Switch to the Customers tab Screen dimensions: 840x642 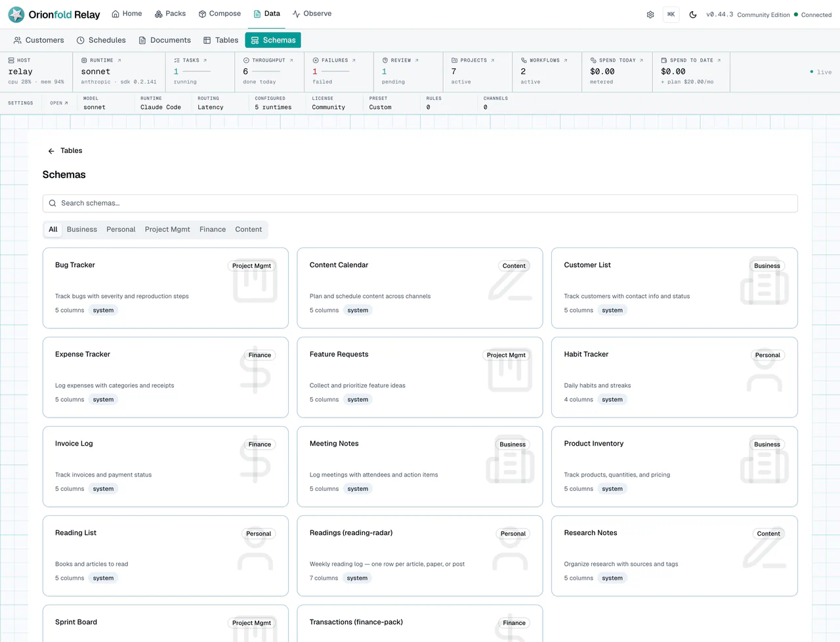pos(39,40)
